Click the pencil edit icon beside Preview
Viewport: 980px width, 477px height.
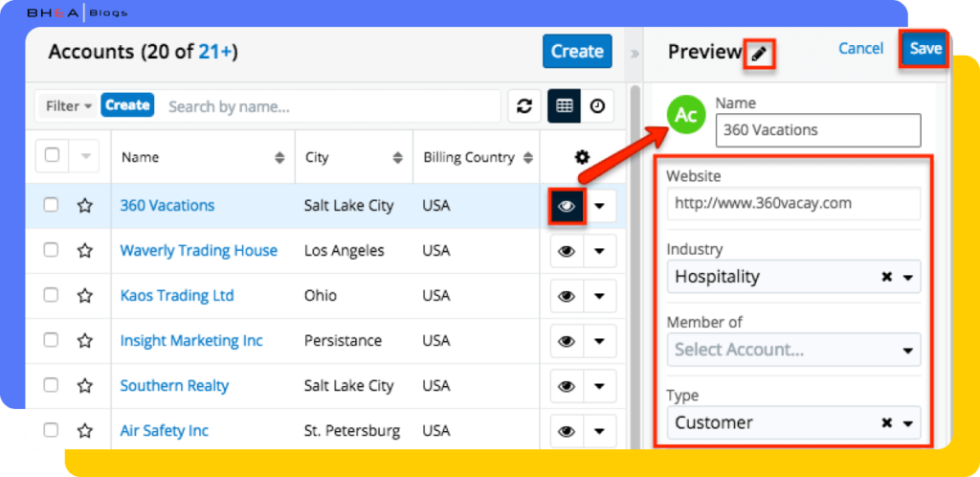point(759,55)
